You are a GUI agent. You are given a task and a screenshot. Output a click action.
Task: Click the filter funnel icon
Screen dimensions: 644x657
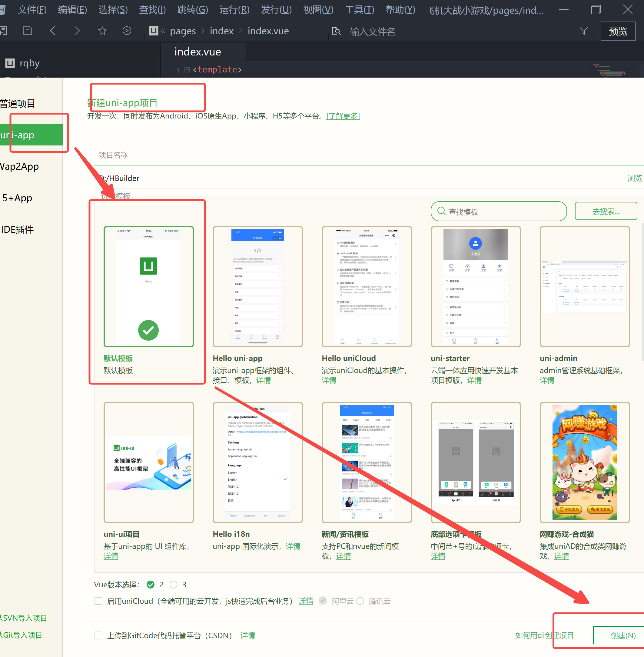point(583,31)
